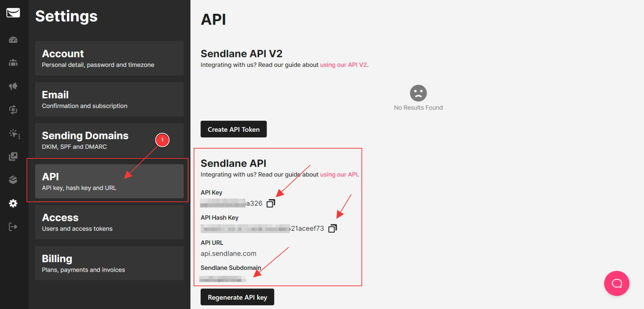Click the 'Sendlane Subdomain' label
Screen dimensions: 644x309
click(231, 268)
